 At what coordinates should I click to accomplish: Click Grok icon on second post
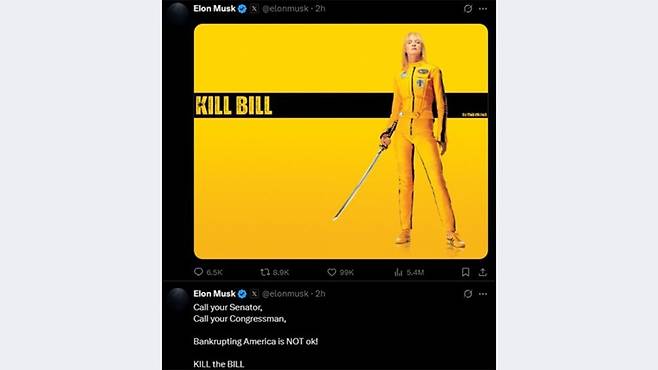pos(468,294)
